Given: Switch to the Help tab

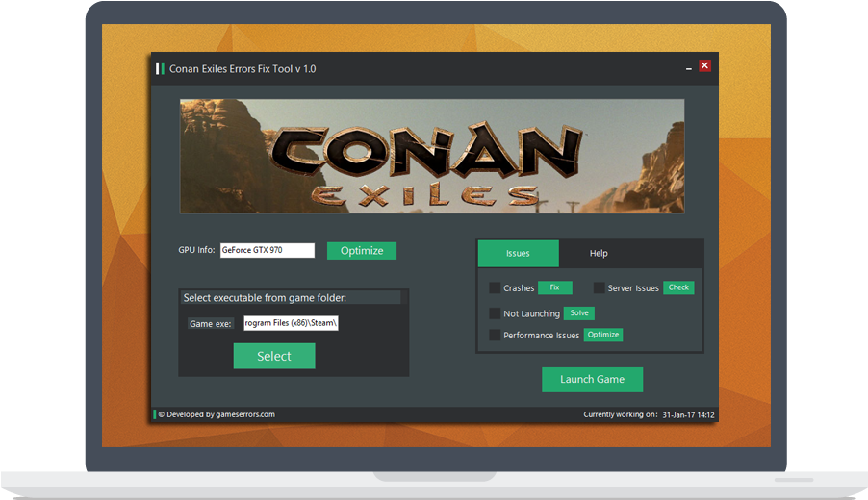Looking at the screenshot, I should (599, 253).
